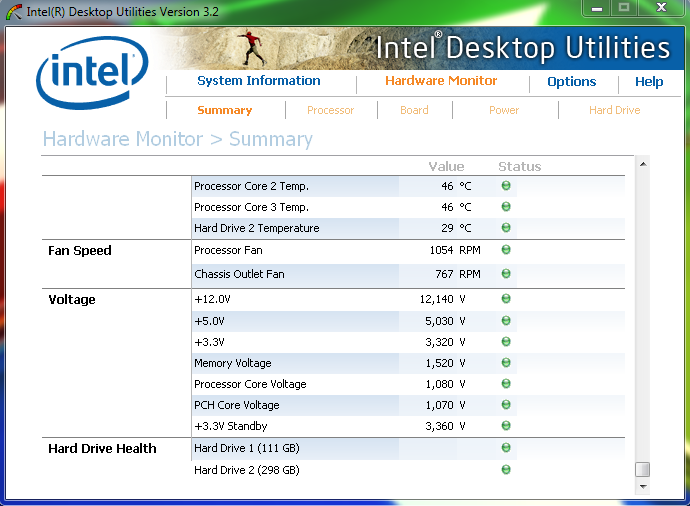Screen dimensions: 690x506
Task: Click the Chassis Outlet Fan status indicator
Action: point(506,274)
